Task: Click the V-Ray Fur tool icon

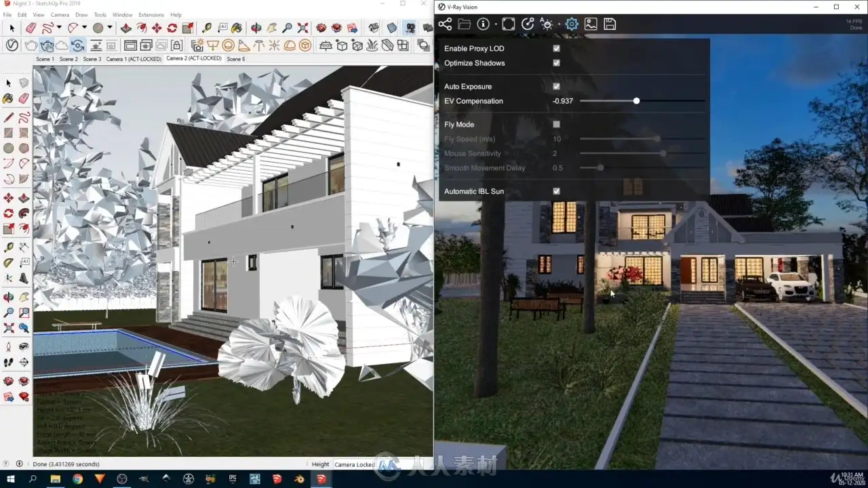Action: pyautogui.click(x=373, y=46)
